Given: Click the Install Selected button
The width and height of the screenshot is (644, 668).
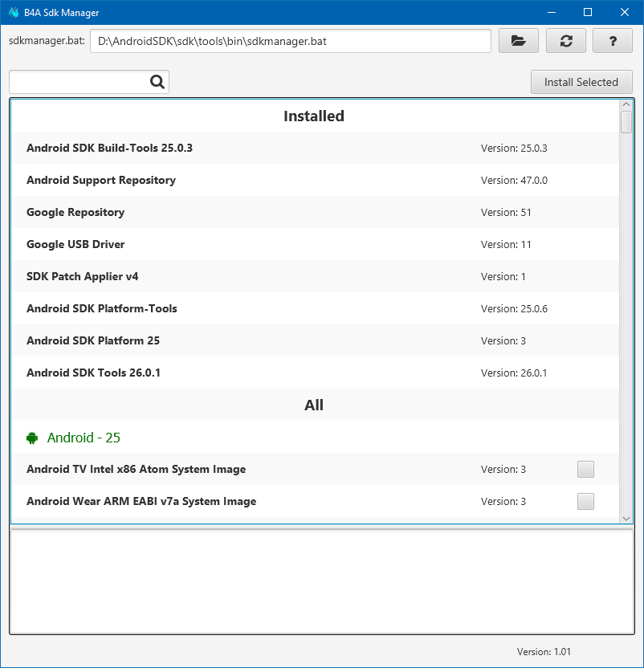Looking at the screenshot, I should 581,82.
